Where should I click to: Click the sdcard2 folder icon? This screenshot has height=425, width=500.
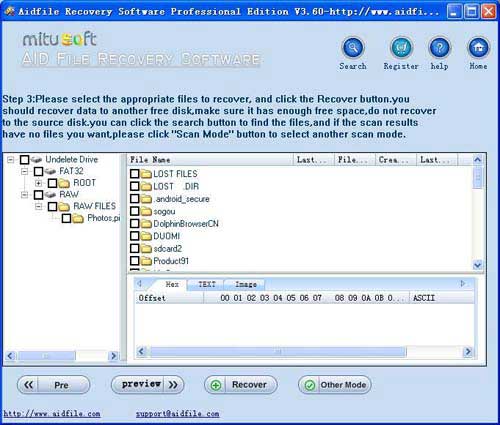[x=146, y=249]
